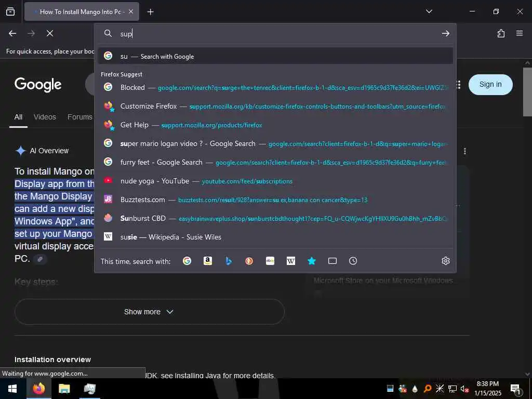
Task: Switch to the Videos results tab
Action: tap(45, 117)
